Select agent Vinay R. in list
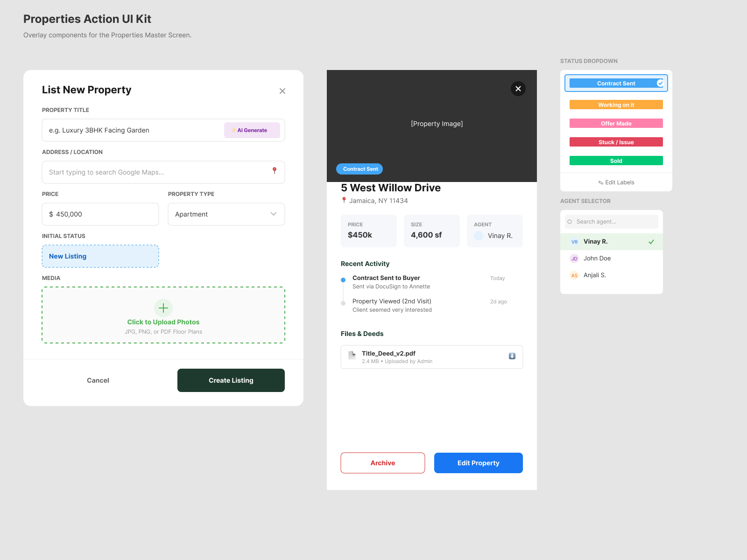 (612, 242)
